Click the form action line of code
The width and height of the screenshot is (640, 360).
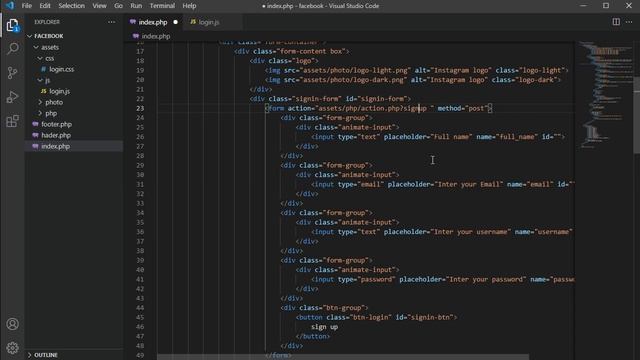point(379,109)
